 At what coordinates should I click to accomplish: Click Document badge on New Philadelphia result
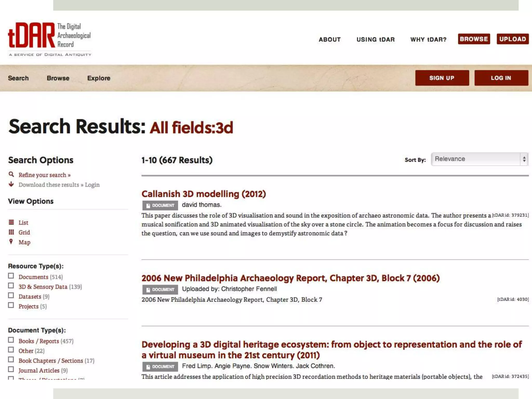[160, 290]
